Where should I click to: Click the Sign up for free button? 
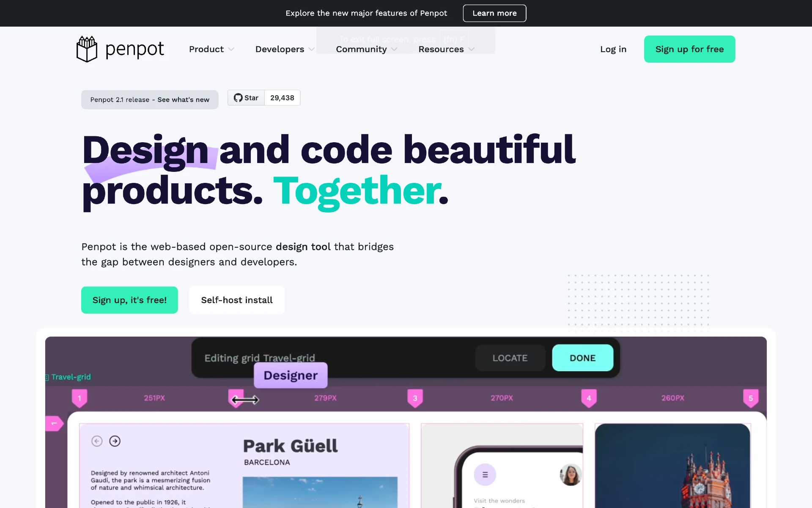click(x=689, y=49)
